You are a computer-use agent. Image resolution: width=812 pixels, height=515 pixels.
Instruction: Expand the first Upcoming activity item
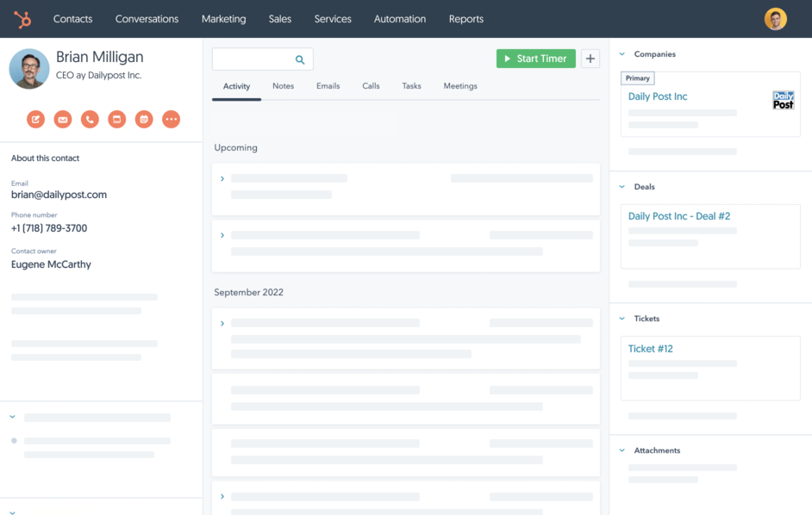(222, 178)
